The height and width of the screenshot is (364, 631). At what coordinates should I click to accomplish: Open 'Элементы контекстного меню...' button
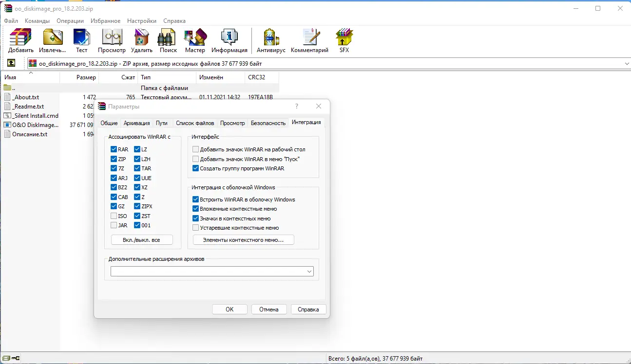click(244, 240)
